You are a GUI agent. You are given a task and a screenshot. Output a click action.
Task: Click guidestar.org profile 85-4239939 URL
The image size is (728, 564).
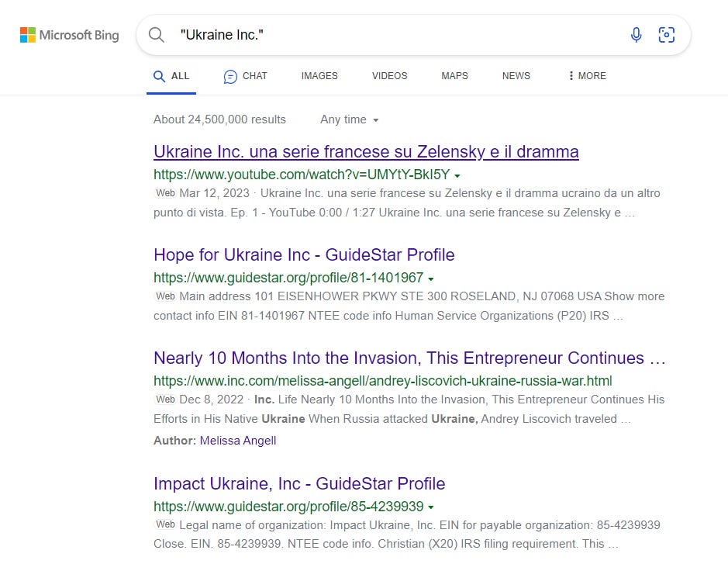click(x=288, y=506)
